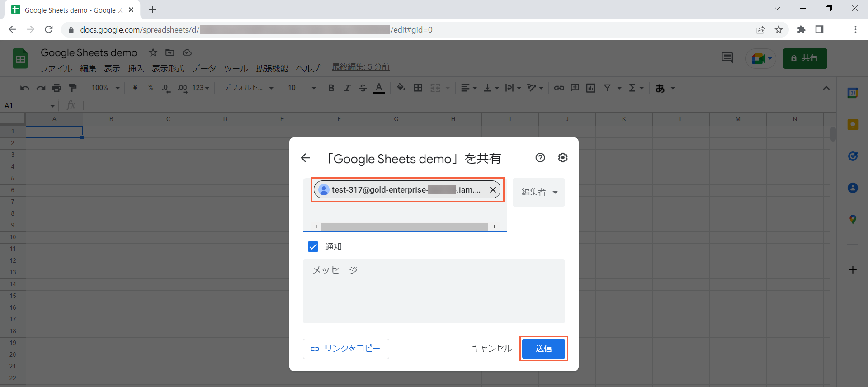Toggle strikethrough formatting
Image resolution: width=868 pixels, height=387 pixels.
coord(363,88)
